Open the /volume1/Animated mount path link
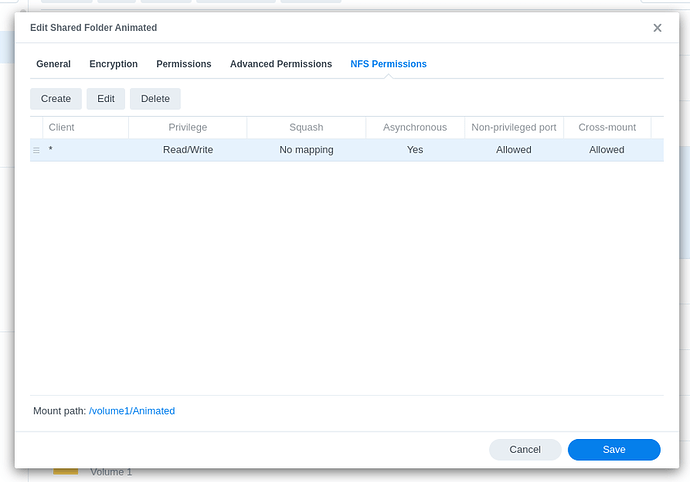This screenshot has height=482, width=690. pos(132,411)
